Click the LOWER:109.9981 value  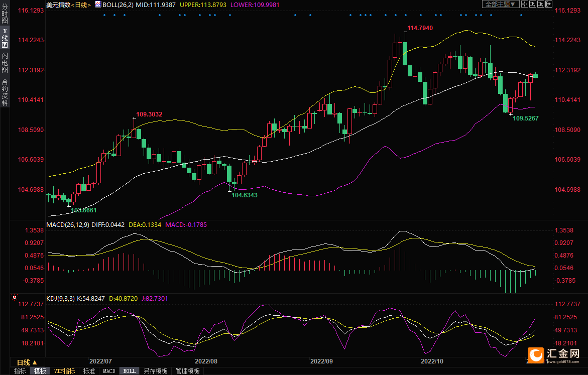255,5
